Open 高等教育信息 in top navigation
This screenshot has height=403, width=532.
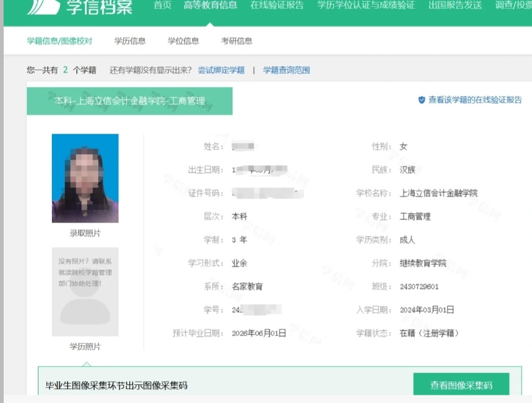[210, 5]
